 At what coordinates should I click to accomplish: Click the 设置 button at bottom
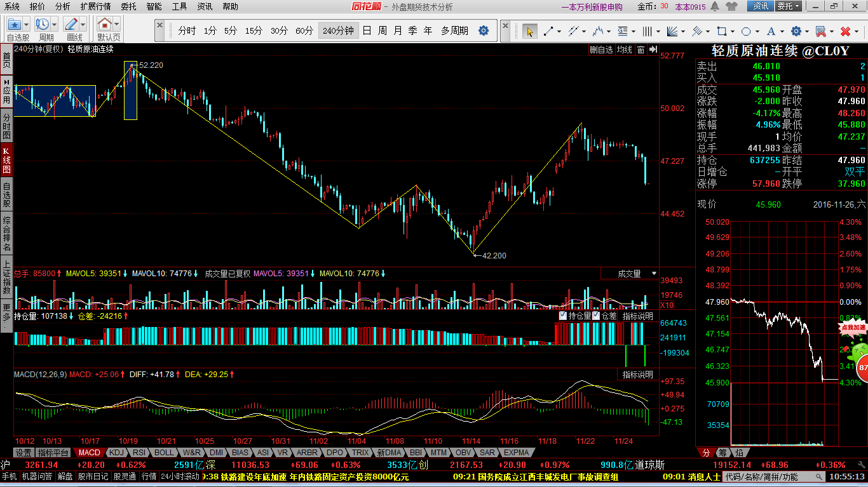[24, 453]
